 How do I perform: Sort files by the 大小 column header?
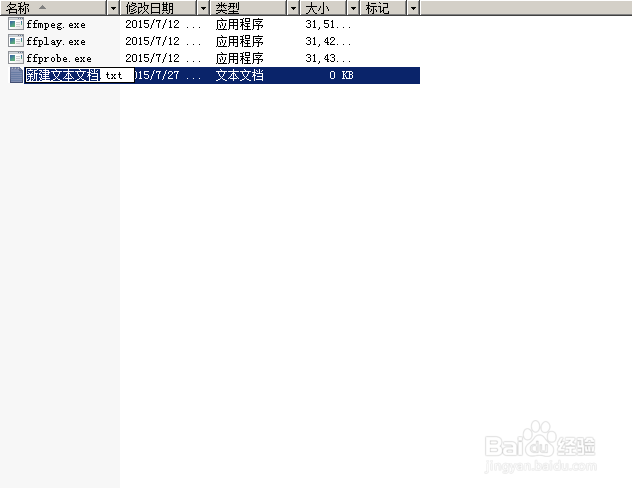click(324, 8)
